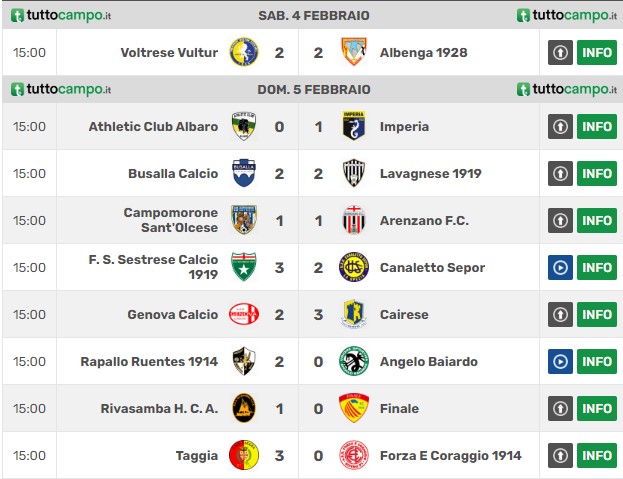Select the Canaletto Sepor round badge
This screenshot has width=623, height=479.
coord(354,267)
